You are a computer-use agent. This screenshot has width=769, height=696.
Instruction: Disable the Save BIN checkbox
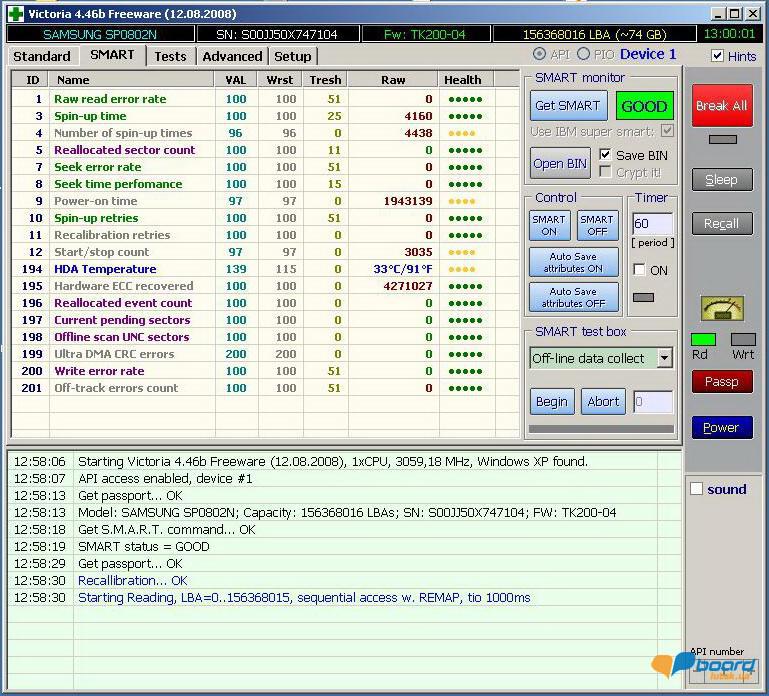(605, 155)
